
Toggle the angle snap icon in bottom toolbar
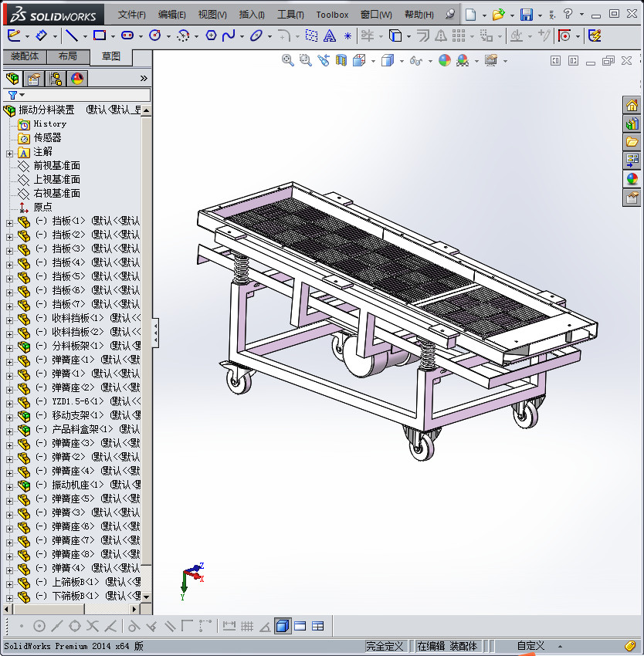[265, 627]
